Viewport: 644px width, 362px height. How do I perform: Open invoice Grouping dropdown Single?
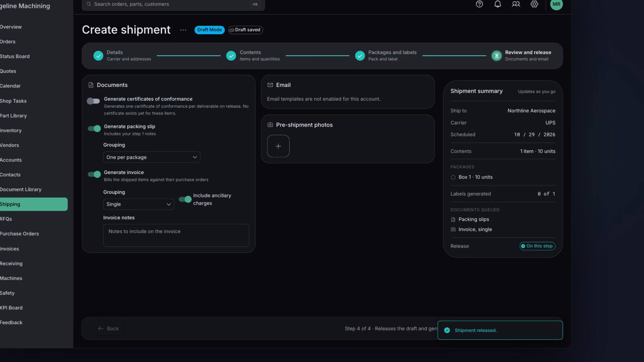click(x=139, y=204)
